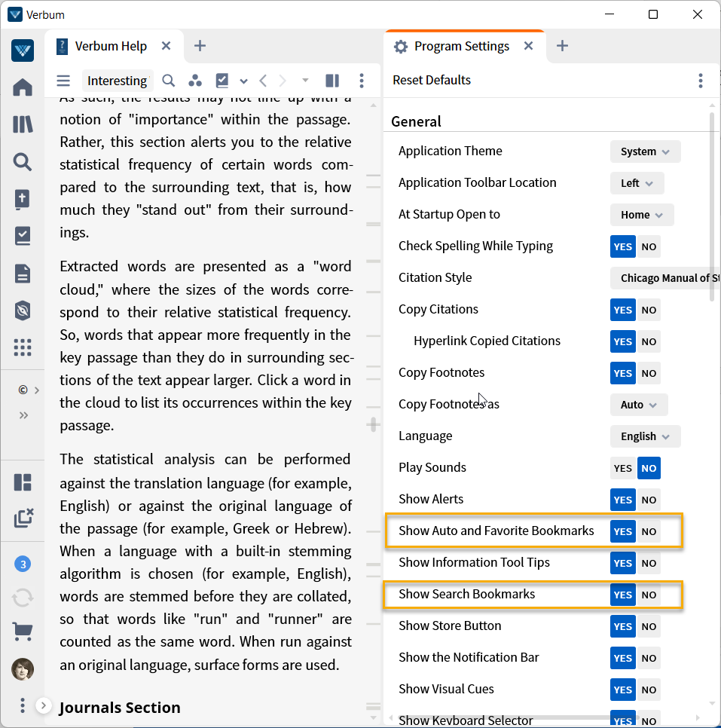The image size is (721, 728).
Task: Open the notifications badge showing 3
Action: click(x=23, y=564)
